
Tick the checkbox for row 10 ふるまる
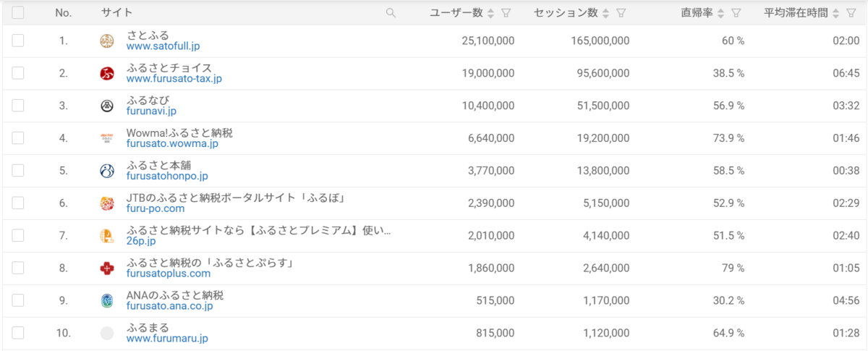[x=18, y=333]
